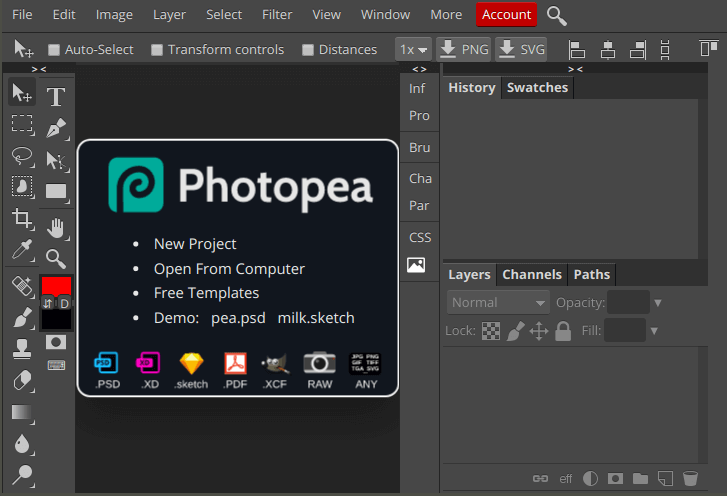This screenshot has height=496, width=727.
Task: Align left edges of layers
Action: 577,49
